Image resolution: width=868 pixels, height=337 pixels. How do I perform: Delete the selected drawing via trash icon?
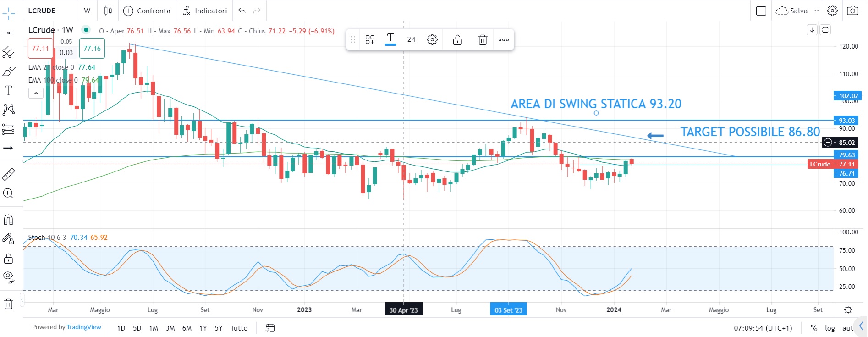(482, 40)
